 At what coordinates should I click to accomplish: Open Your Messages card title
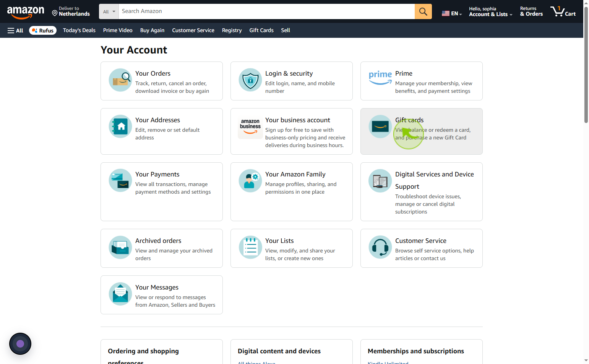tap(157, 287)
